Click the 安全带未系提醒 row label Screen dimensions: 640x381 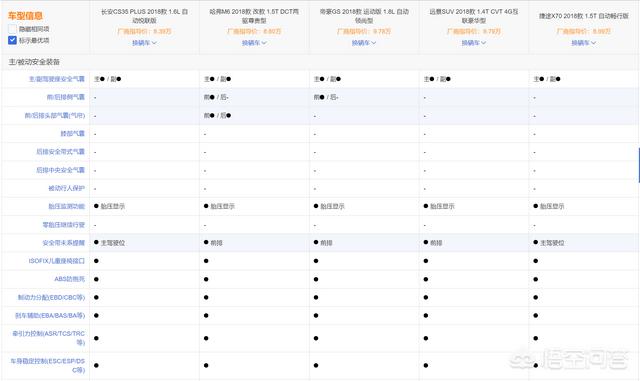(64, 243)
